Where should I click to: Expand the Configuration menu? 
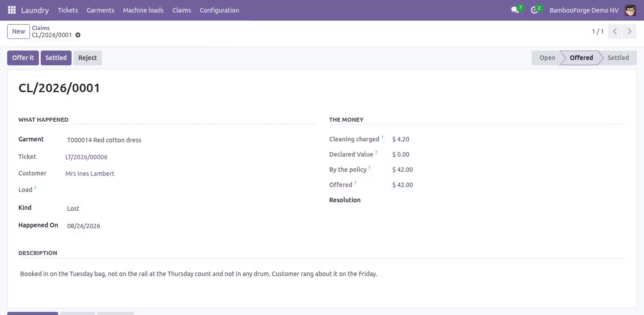coord(219,10)
